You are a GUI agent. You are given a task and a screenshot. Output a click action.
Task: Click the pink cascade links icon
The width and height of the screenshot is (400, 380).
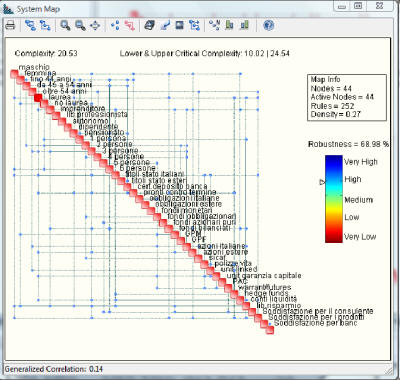pos(130,26)
